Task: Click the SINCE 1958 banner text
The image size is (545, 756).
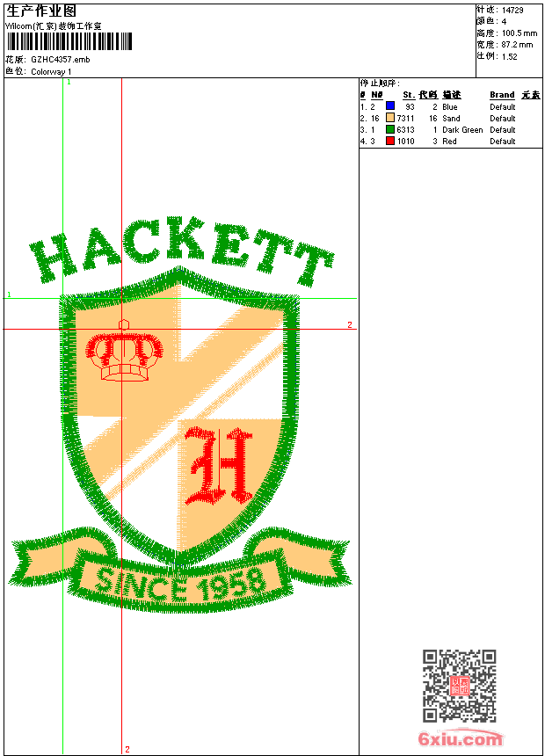Action: point(180,584)
